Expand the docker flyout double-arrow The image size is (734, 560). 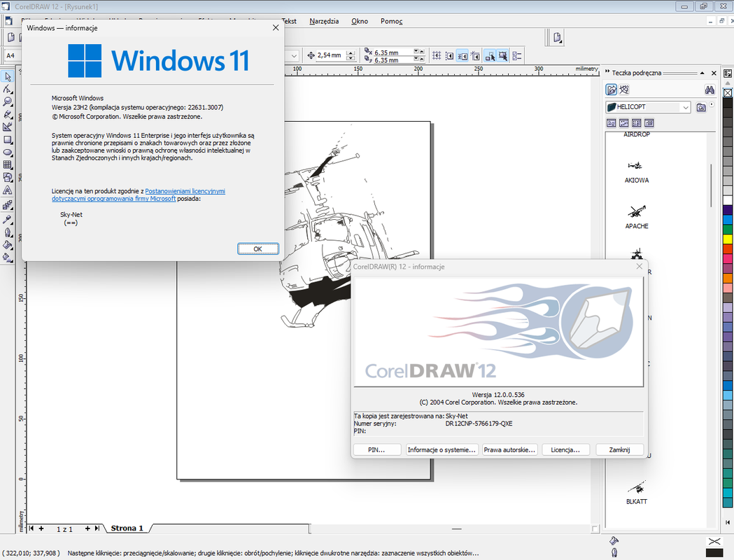[x=607, y=72]
